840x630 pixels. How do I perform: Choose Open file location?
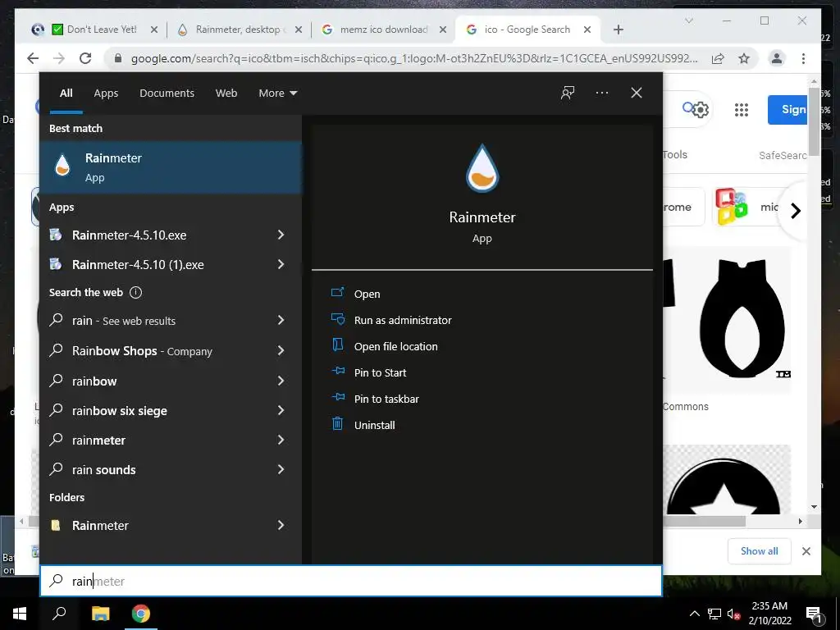click(x=396, y=347)
